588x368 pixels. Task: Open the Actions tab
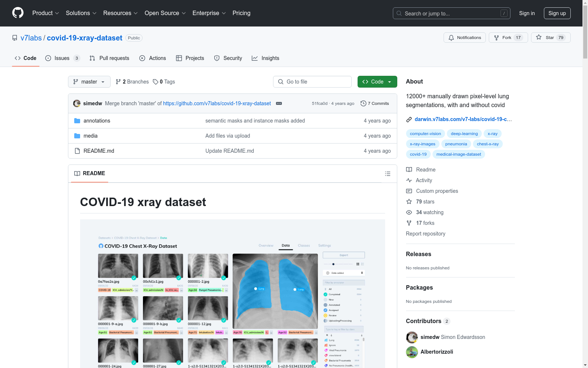tap(153, 58)
